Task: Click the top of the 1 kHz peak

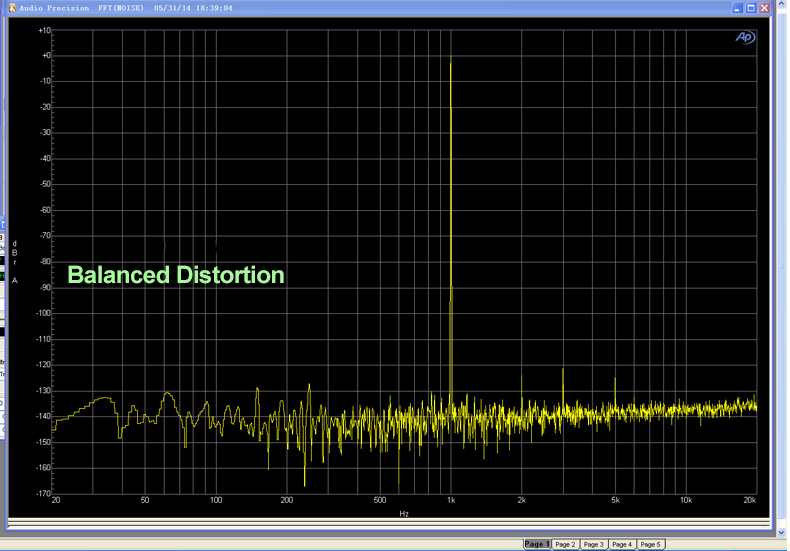Action: coord(451,64)
